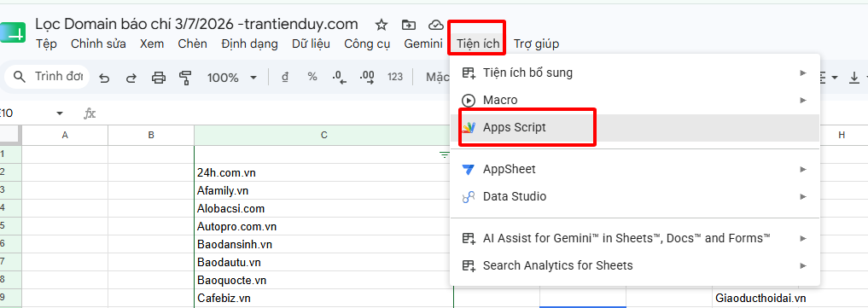Star this spreadsheet document
The height and width of the screenshot is (308, 868).
click(x=381, y=25)
